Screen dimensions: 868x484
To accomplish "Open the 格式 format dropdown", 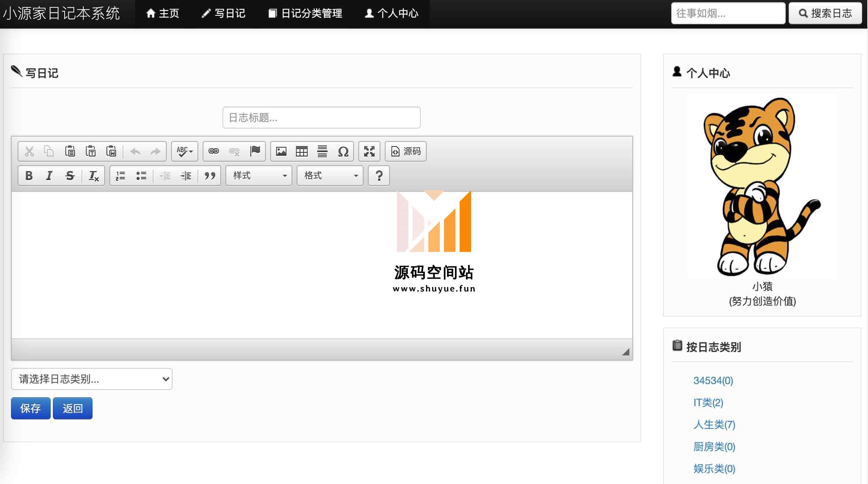I will point(330,176).
